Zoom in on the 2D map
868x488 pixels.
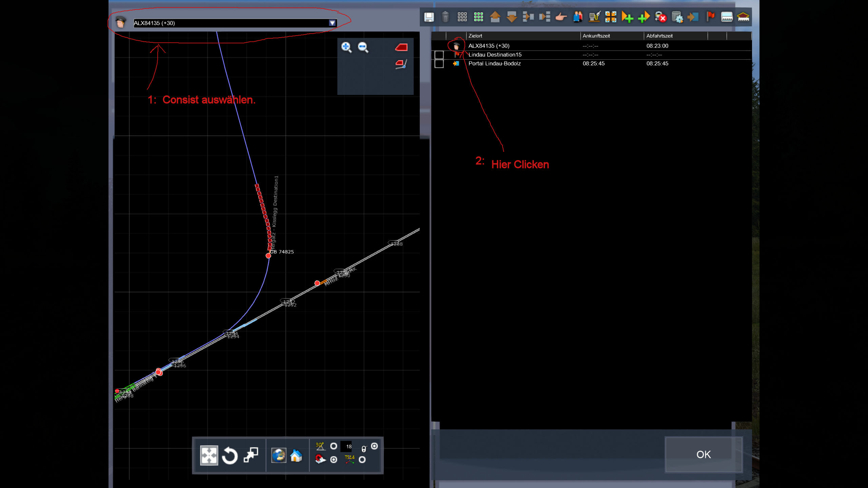(x=346, y=47)
